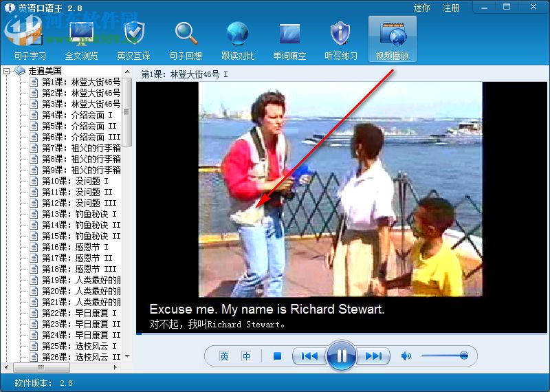
Task: Open lesson 第16课: 感恩节 I
Action: coord(76,247)
